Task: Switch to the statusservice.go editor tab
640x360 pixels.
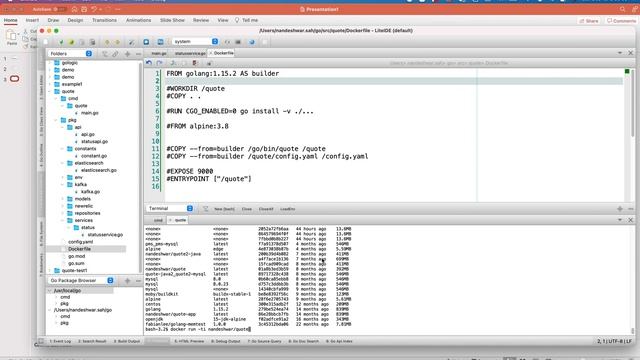Action: pyautogui.click(x=190, y=53)
